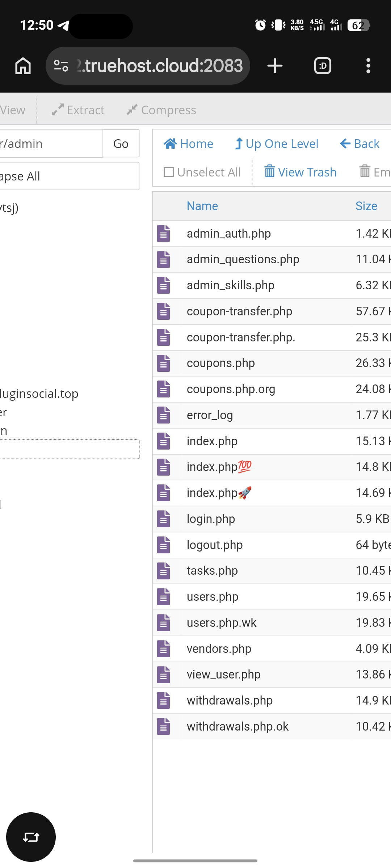391x868 pixels.
Task: Click the file icon for withdrawals.php.ok
Action: click(x=164, y=727)
